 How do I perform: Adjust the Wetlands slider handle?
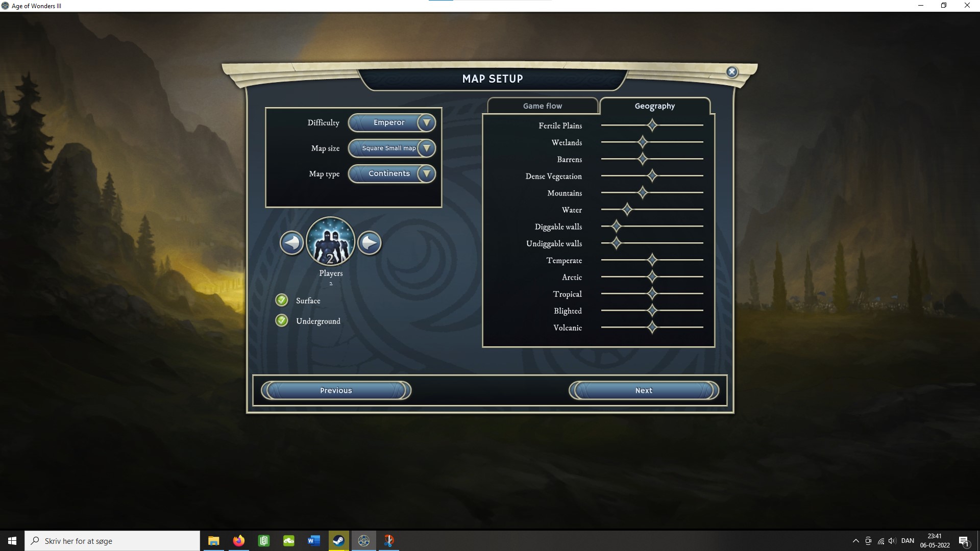[642, 142]
